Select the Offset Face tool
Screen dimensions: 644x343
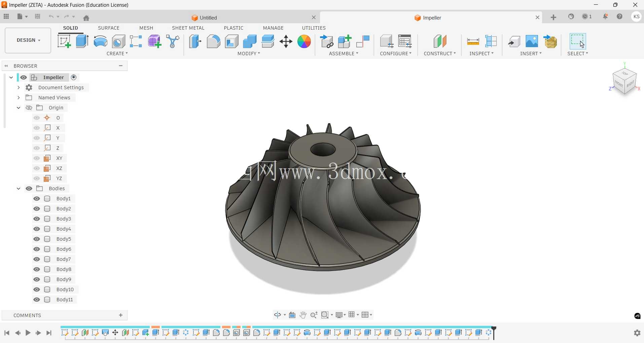(x=268, y=41)
